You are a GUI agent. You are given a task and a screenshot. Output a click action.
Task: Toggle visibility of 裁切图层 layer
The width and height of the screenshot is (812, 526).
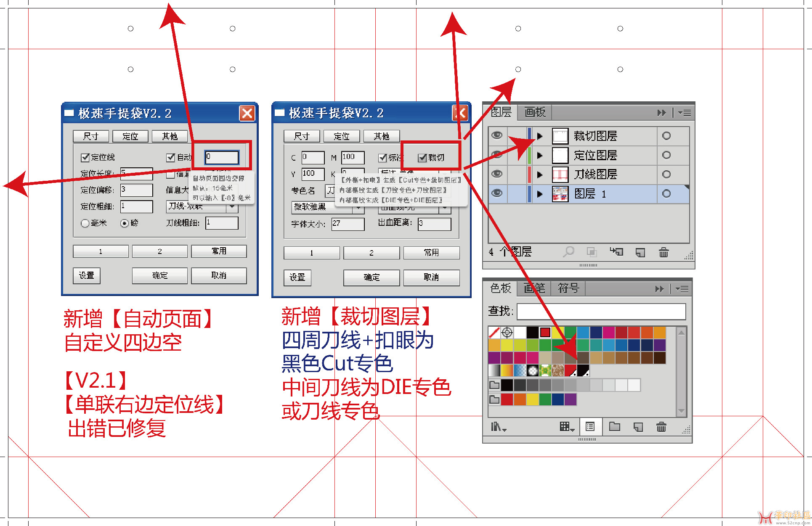[497, 135]
